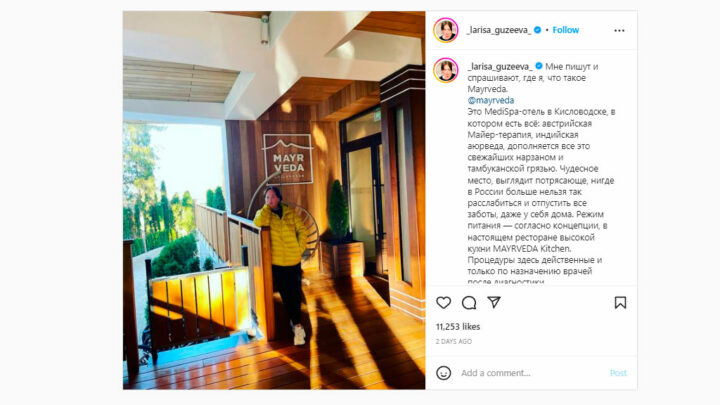
Task: Open the @mayrveda mention link
Action: tap(491, 100)
